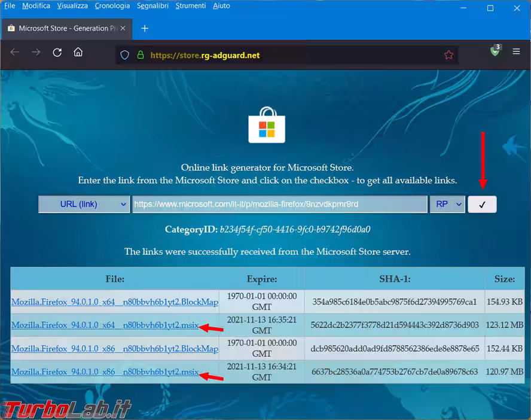Click the checkmark button to generate links
This screenshot has height=420, width=531.
(x=482, y=204)
